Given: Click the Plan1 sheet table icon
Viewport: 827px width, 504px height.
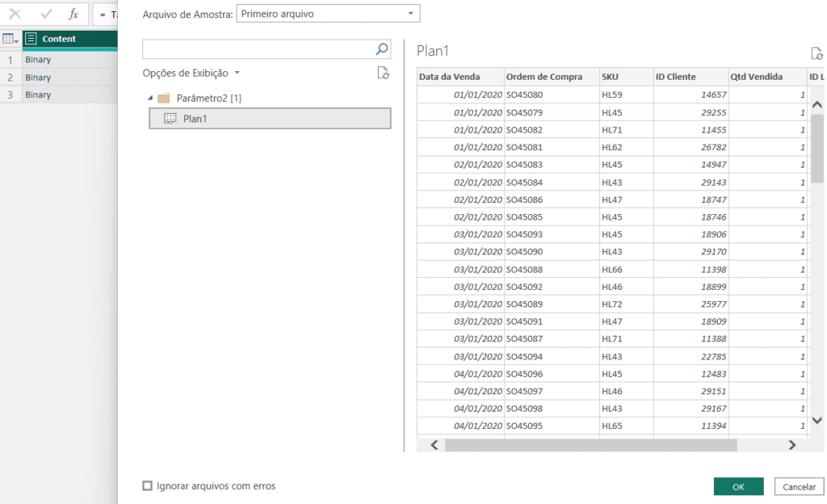Looking at the screenshot, I should (x=170, y=119).
